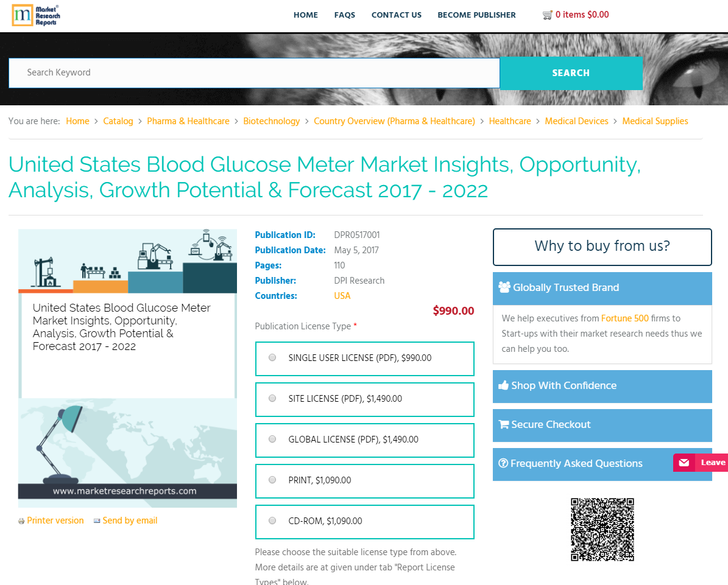Focus the Search Keyword input field

[255, 73]
